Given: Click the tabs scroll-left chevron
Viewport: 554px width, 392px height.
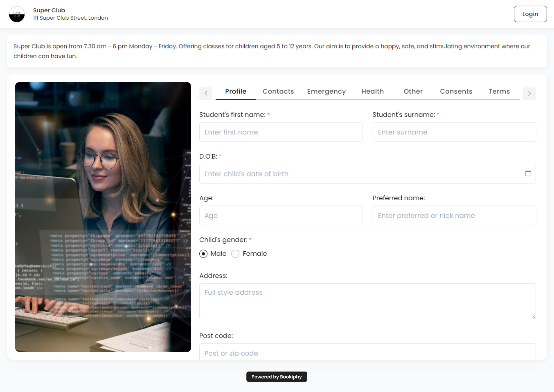Looking at the screenshot, I should (206, 93).
